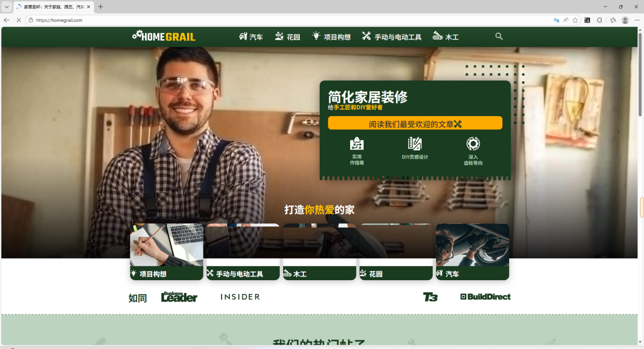Screen dimensions: 644x349
Task: Click the 如同 label text
Action: (x=137, y=298)
